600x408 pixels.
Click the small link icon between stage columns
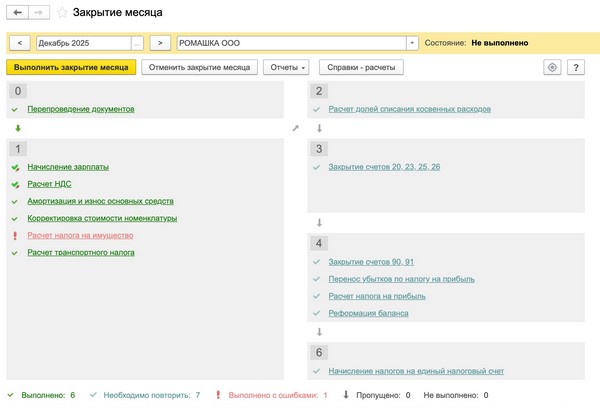pos(295,129)
